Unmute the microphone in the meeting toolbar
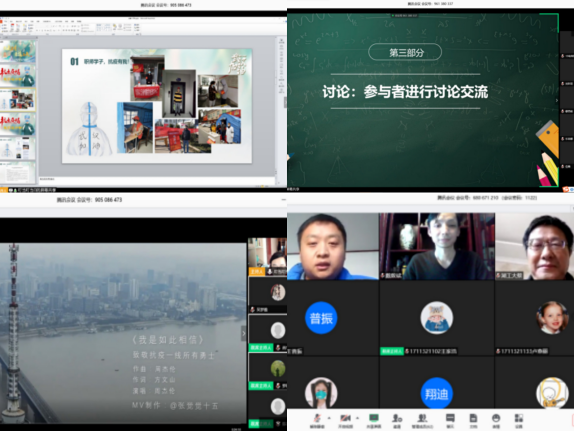 317,419
